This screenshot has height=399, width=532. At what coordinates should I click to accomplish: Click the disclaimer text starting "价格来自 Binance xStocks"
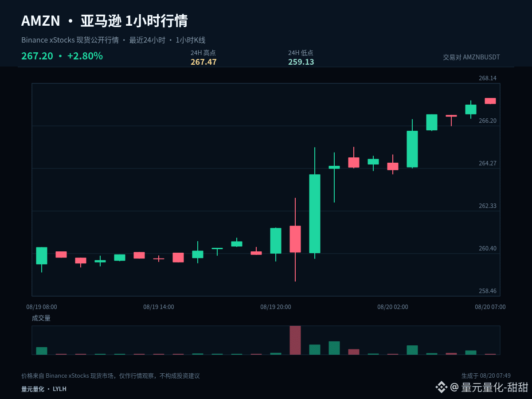pos(110,376)
